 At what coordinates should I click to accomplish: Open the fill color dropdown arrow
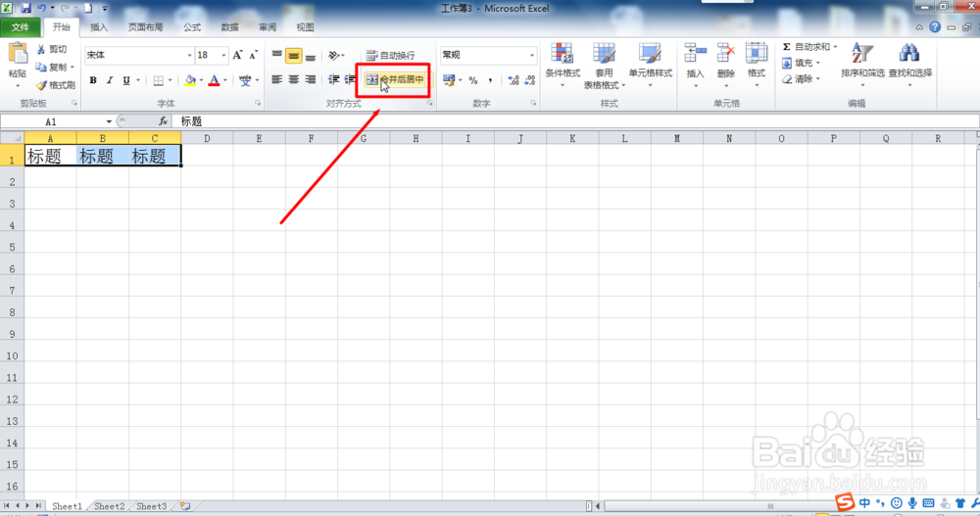coord(201,80)
